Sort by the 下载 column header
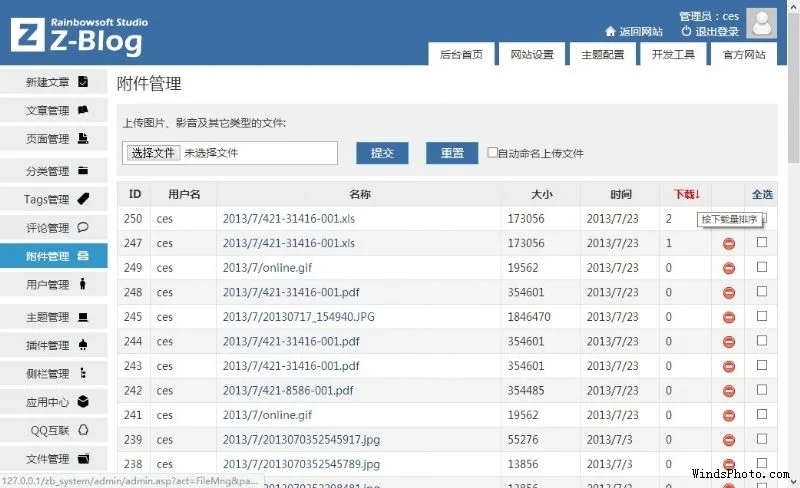Screen dimensions: 800x488 [686, 194]
